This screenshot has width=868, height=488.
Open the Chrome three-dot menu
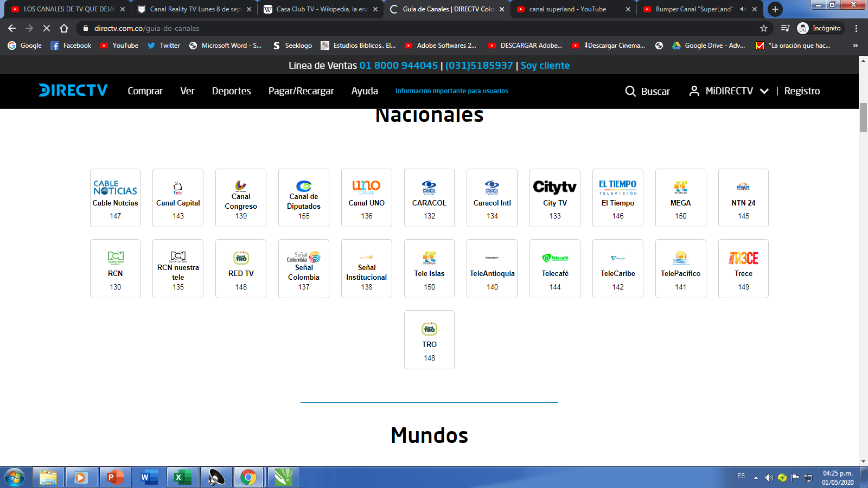tap(856, 28)
